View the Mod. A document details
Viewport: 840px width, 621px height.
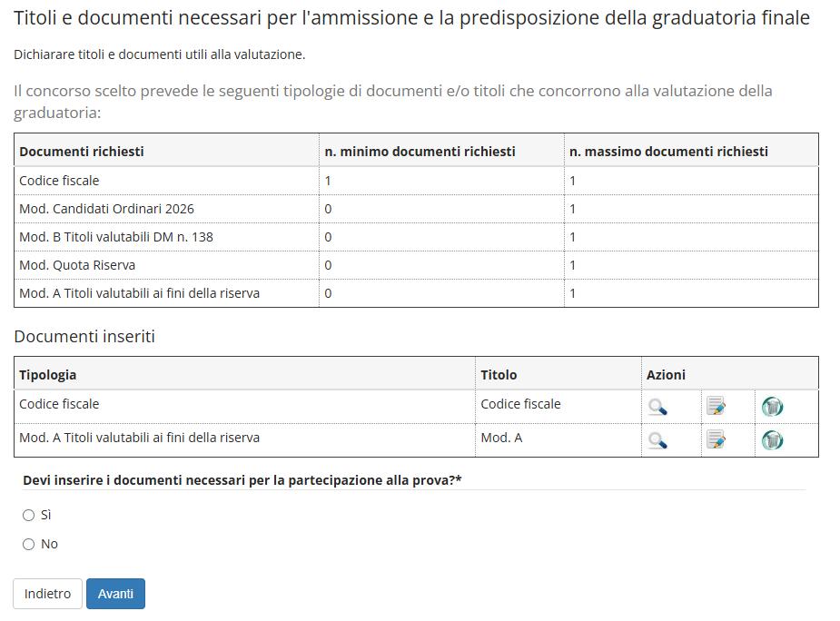click(x=657, y=440)
